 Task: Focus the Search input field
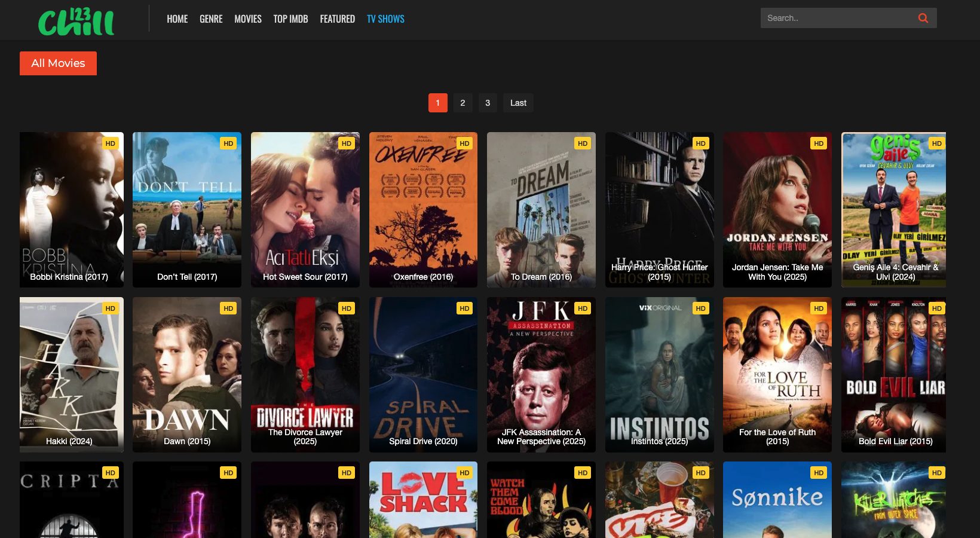(837, 18)
